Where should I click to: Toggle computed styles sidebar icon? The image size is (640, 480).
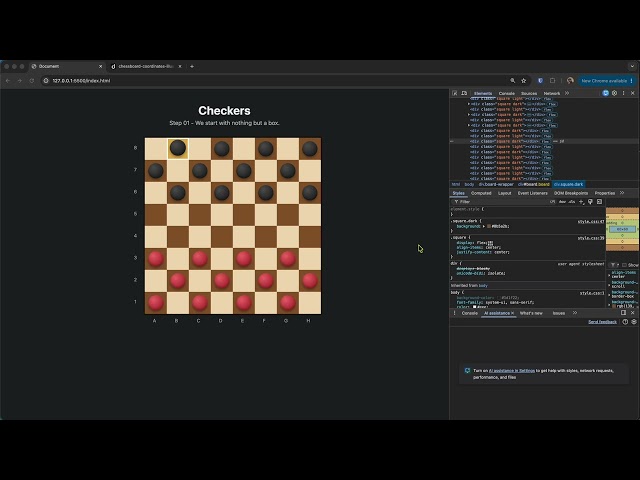[x=599, y=202]
